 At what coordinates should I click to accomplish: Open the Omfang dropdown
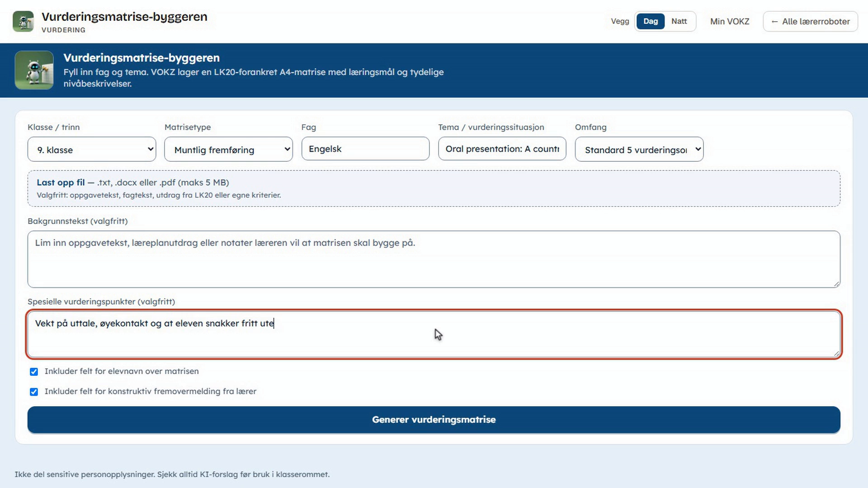click(639, 150)
